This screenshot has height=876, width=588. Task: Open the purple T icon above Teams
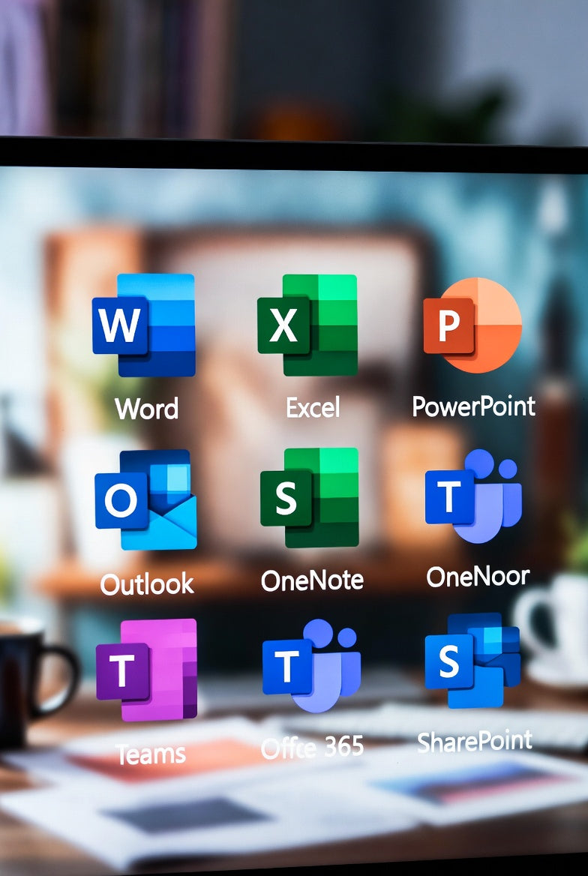coord(146,669)
